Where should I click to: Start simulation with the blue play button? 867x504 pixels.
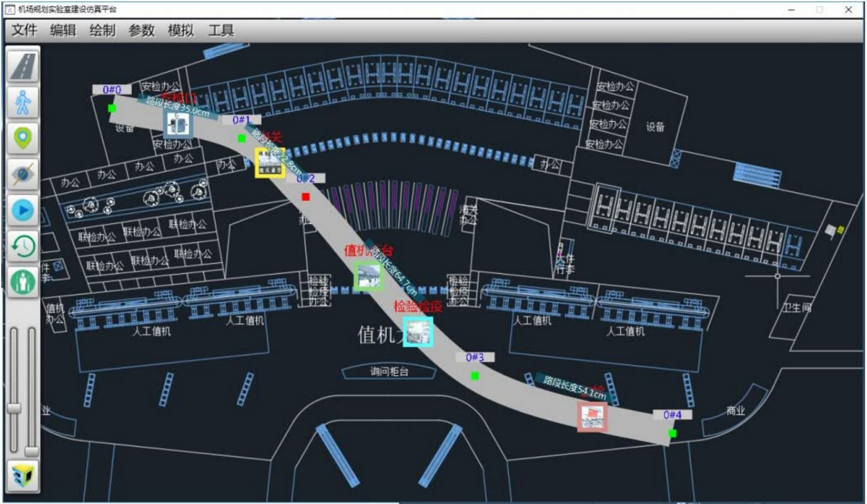[x=23, y=210]
